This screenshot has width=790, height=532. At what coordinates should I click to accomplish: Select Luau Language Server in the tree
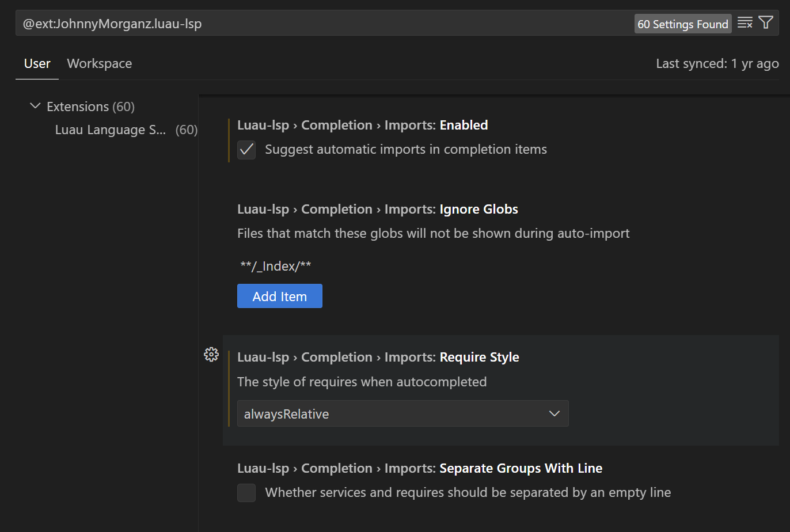tap(111, 130)
